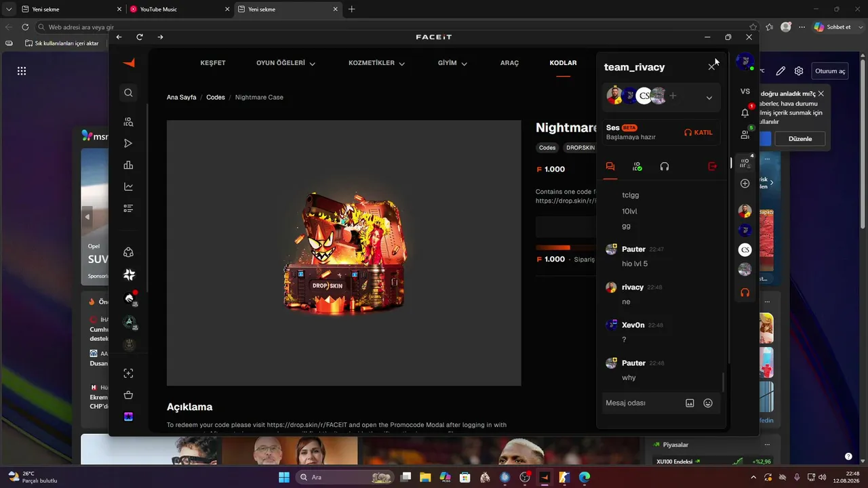The image size is (868, 488).
Task: Open the FACEIT sidebar search
Action: [x=129, y=93]
